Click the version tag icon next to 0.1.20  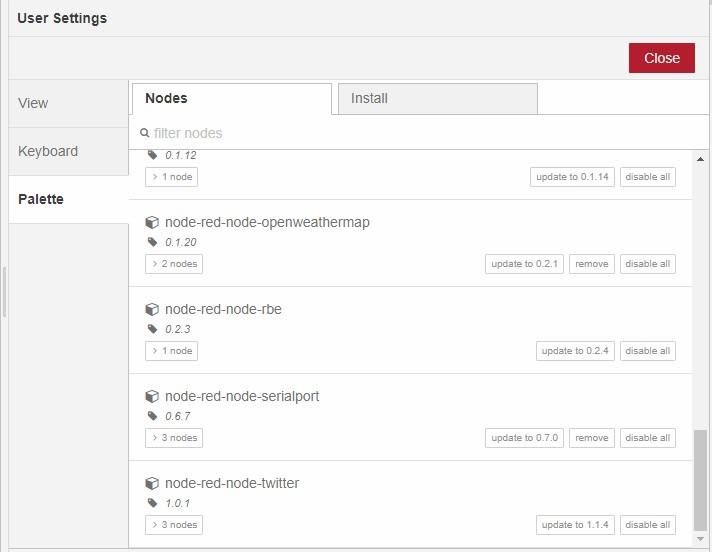(153, 242)
